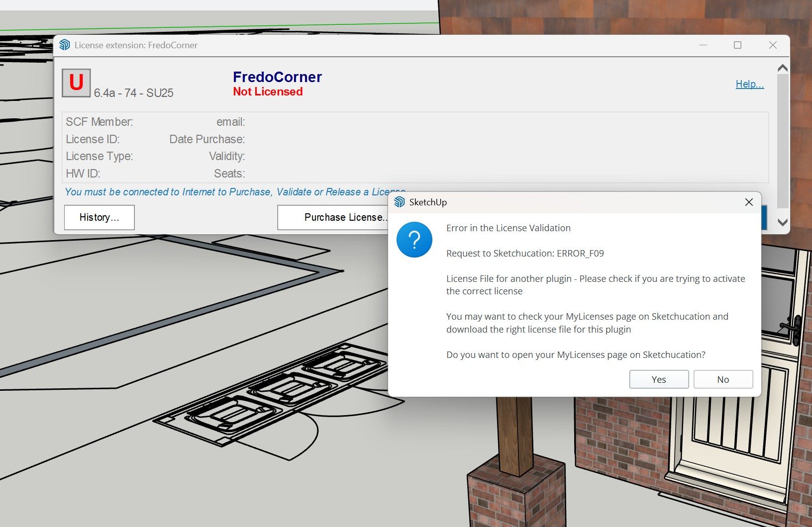The height and width of the screenshot is (527, 812).
Task: Click the 'SCF Member:' label
Action: (x=100, y=122)
